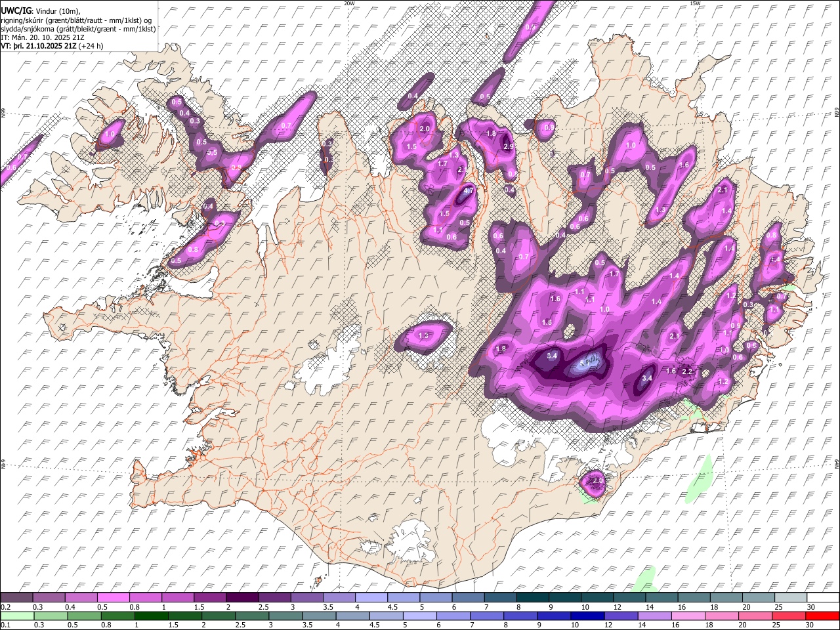Pick the white swatch after the purple row's 30 label

(823, 598)
